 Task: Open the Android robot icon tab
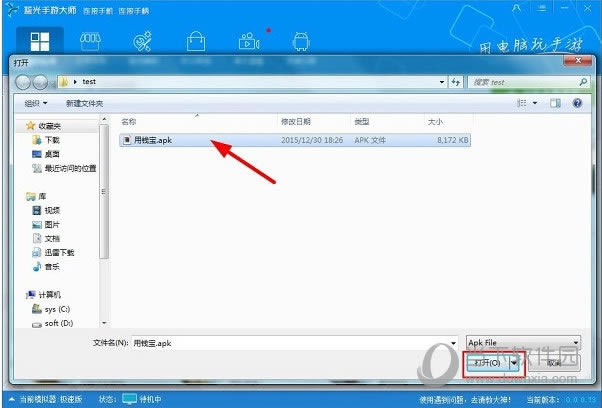(301, 41)
